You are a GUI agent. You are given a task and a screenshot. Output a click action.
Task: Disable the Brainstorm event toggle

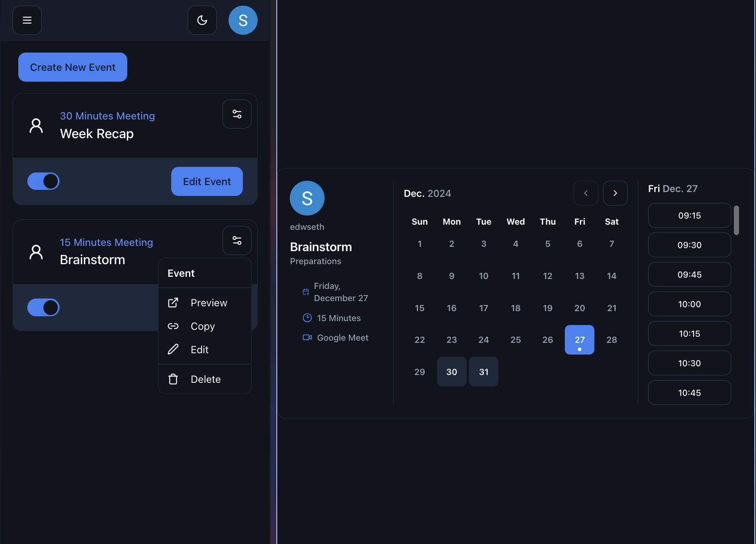(43, 308)
